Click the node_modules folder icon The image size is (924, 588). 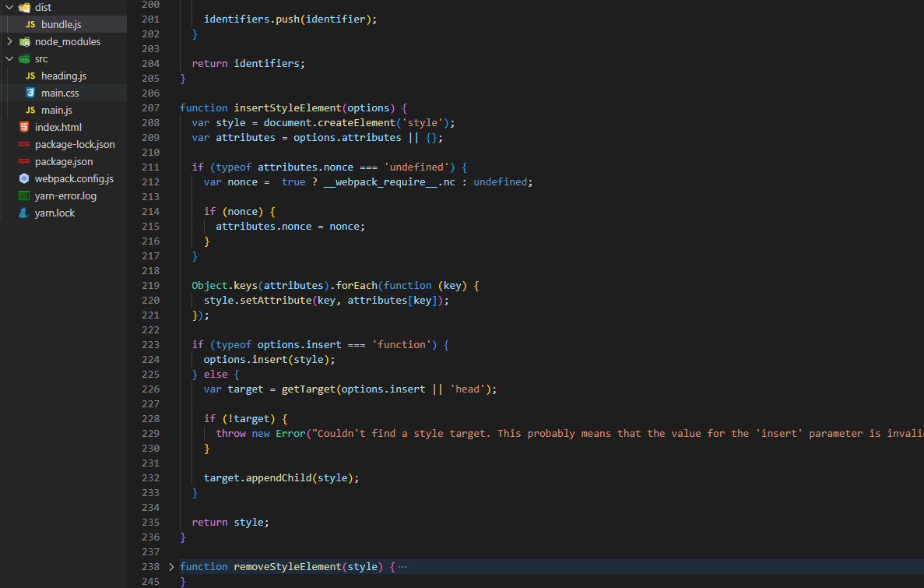(x=24, y=42)
